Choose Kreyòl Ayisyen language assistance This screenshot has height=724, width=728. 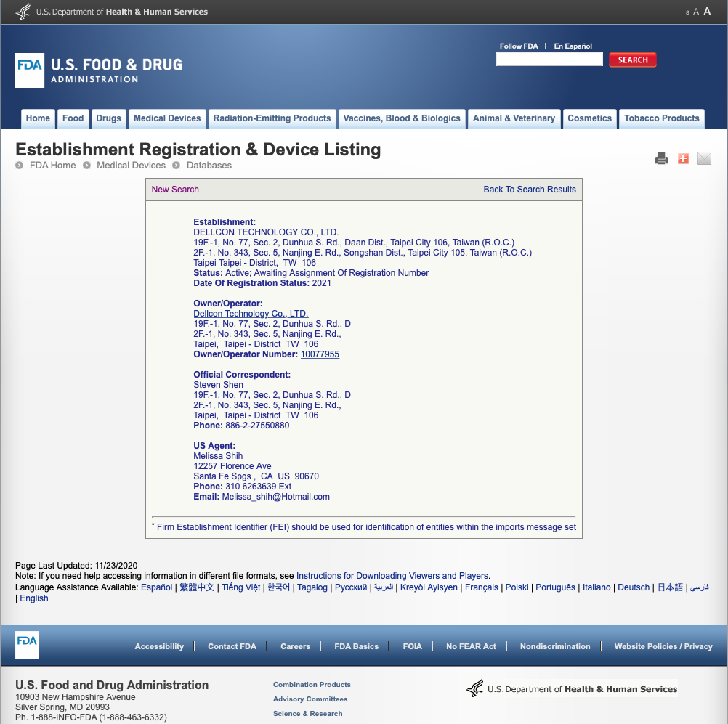[x=429, y=587]
